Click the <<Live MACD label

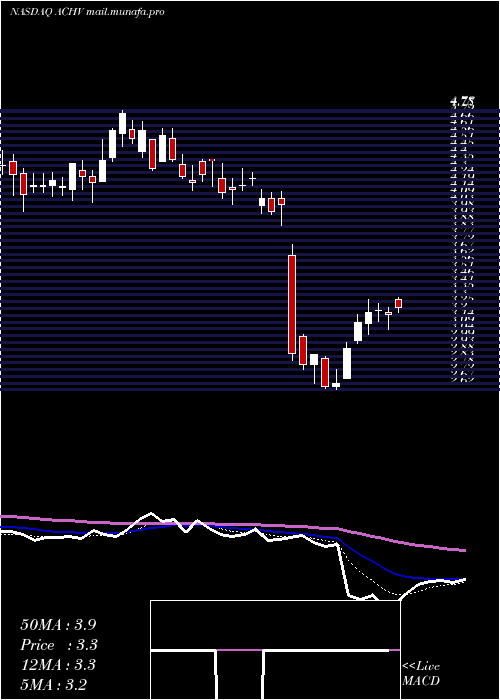click(421, 674)
